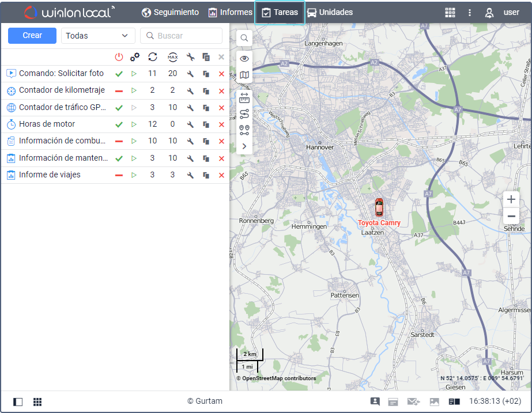Open the map search tool
The width and height of the screenshot is (532, 413).
click(x=244, y=38)
